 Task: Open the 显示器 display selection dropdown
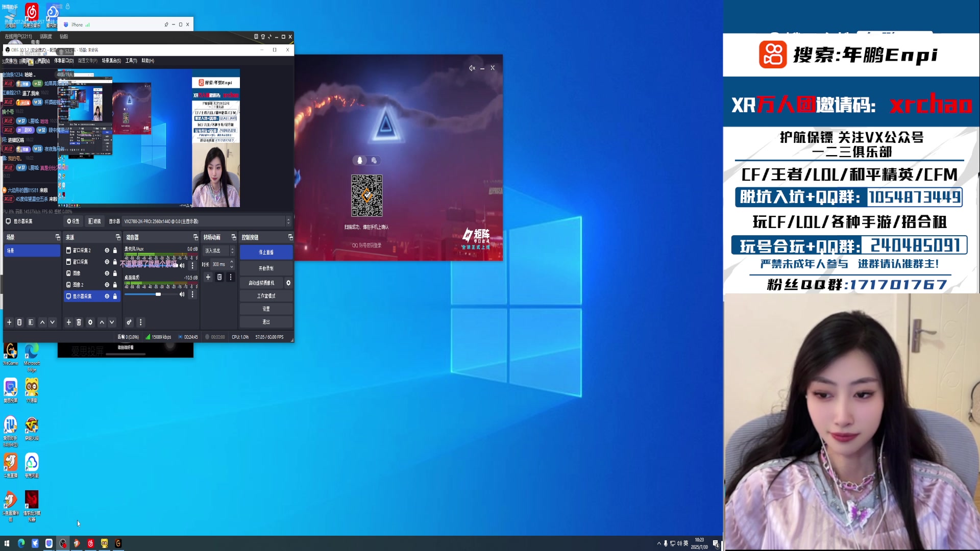pos(207,221)
